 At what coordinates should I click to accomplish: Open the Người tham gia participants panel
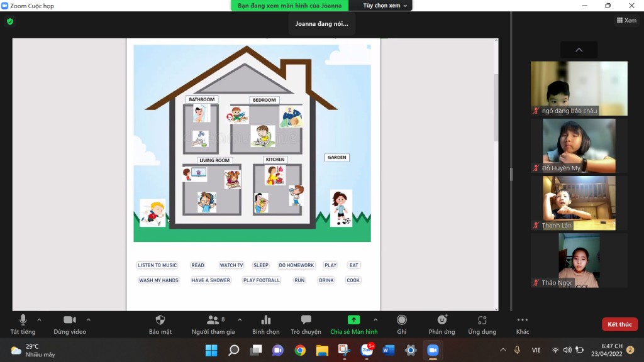point(213,320)
